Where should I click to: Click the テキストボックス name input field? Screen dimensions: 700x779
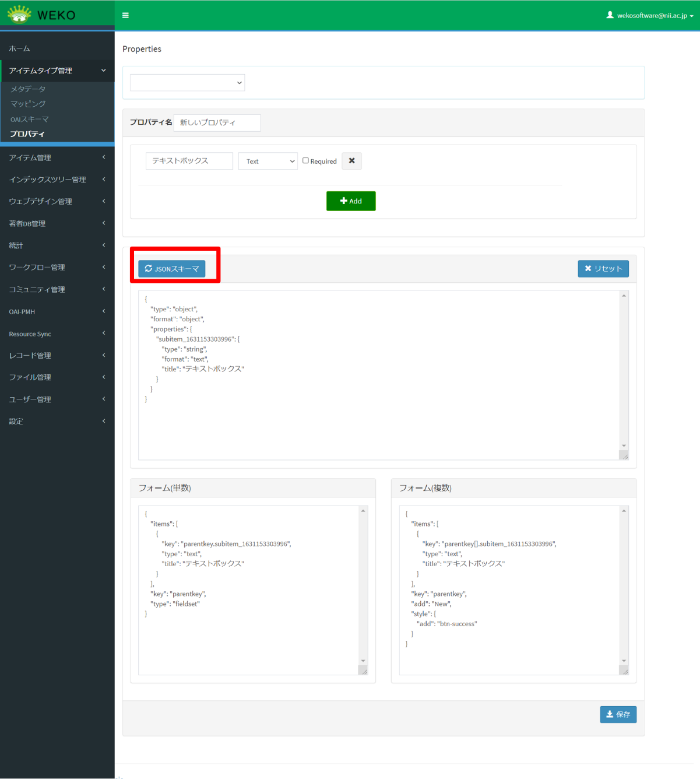189,161
